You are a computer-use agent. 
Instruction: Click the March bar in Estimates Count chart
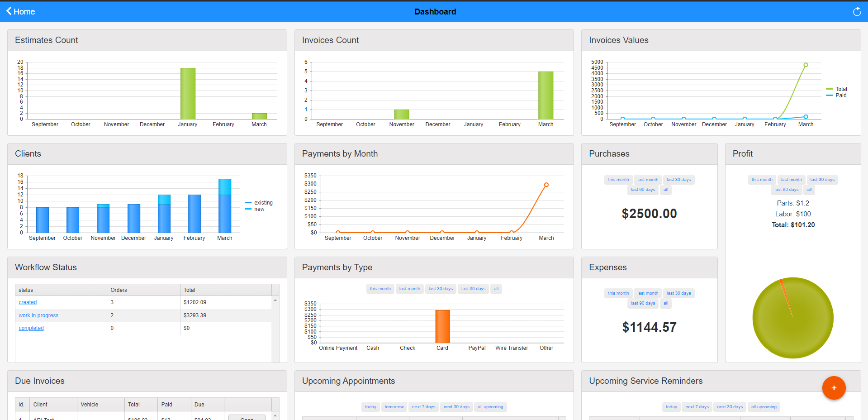[x=259, y=115]
